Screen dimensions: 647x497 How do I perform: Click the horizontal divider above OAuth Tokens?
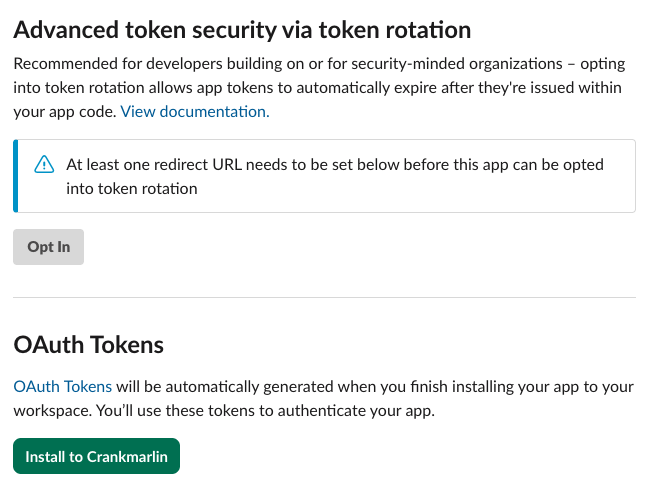(323, 297)
